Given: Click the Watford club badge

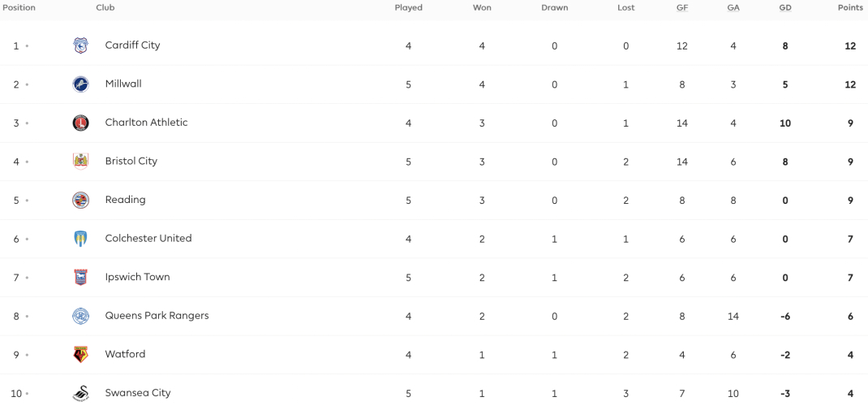Looking at the screenshot, I should [80, 355].
